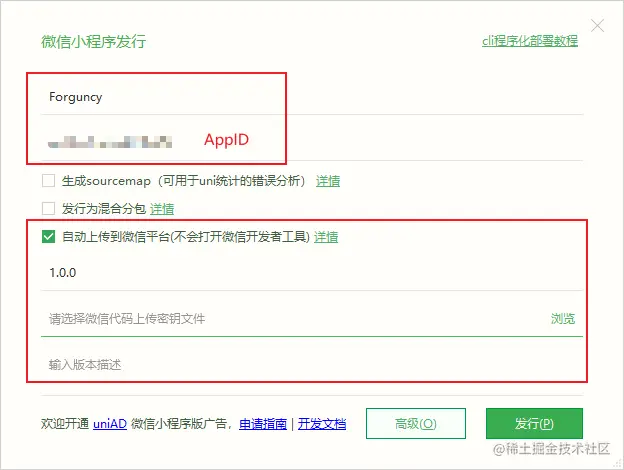Click the version number field showing 1.0.0
Image resolution: width=624 pixels, height=470 pixels.
[312, 273]
